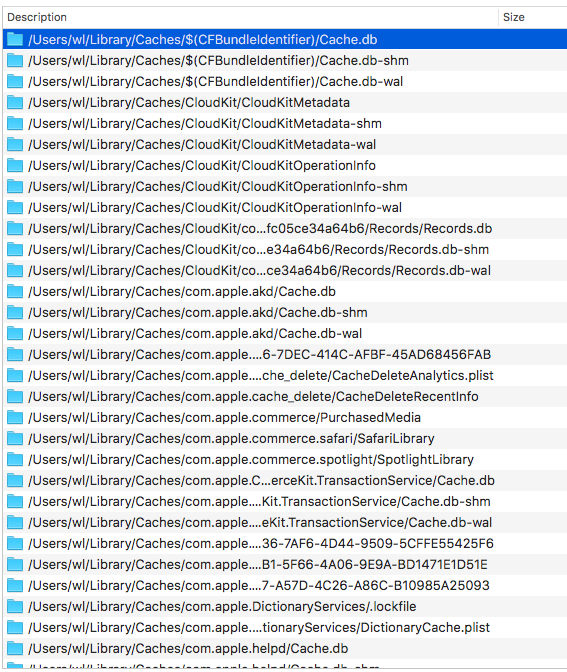The image size is (567, 672).
Task: Click folder icon beside path ending 45AD68456FAB
Action: (15, 354)
